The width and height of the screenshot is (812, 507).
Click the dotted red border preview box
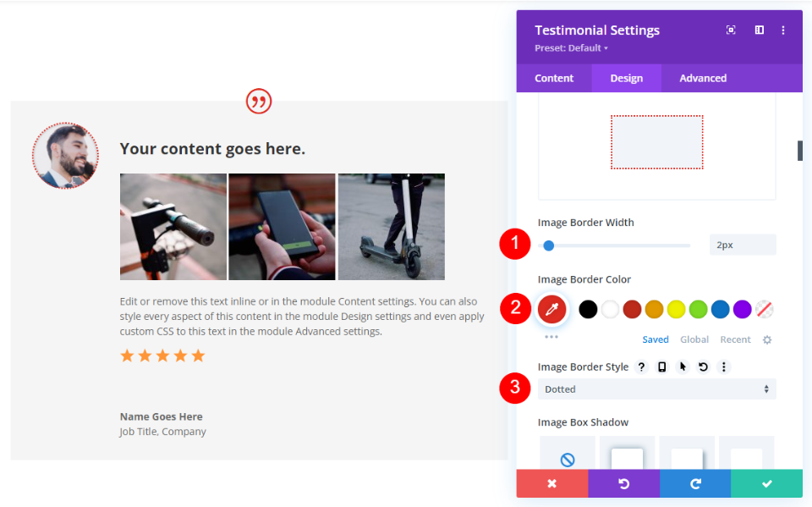[x=656, y=142]
